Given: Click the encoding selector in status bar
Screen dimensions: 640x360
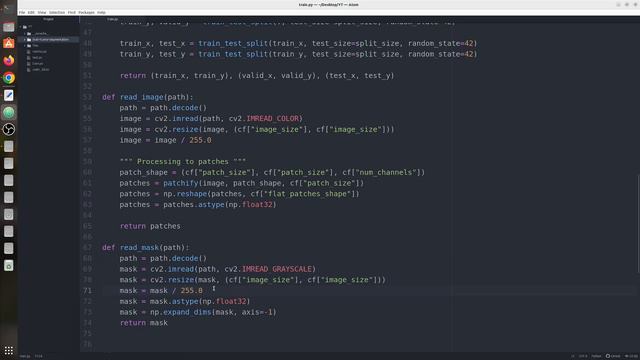Looking at the screenshot, I should point(583,356).
